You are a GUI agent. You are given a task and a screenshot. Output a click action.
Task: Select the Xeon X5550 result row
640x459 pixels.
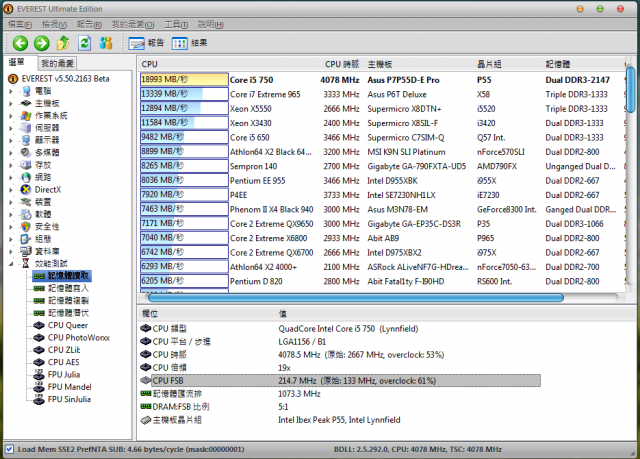[x=382, y=109]
